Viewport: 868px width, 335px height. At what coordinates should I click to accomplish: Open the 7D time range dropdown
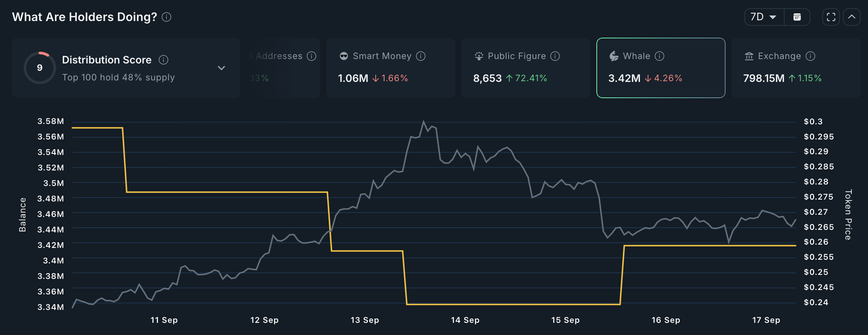764,17
